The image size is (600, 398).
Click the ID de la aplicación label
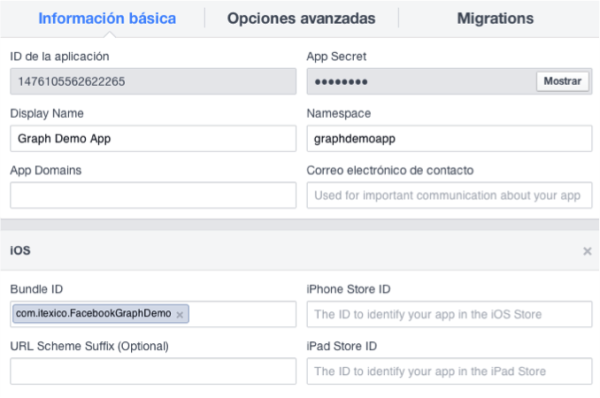point(59,57)
